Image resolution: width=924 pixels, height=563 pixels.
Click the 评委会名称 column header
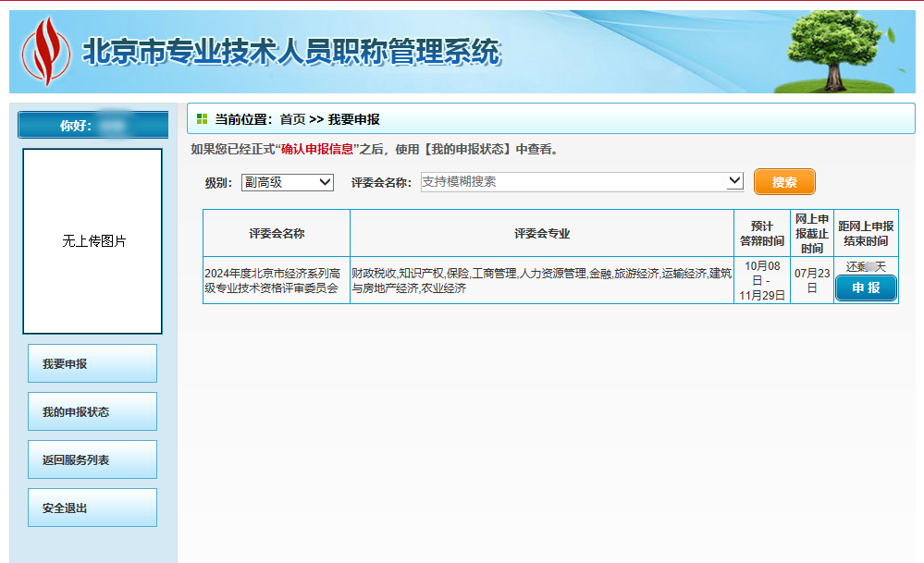tap(276, 234)
